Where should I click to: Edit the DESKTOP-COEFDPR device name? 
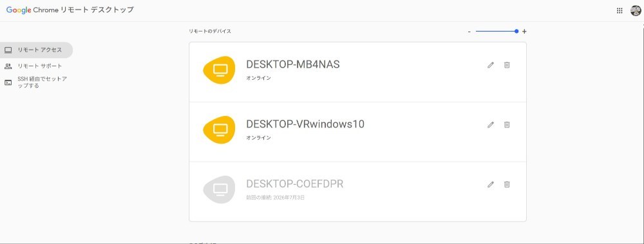click(490, 184)
